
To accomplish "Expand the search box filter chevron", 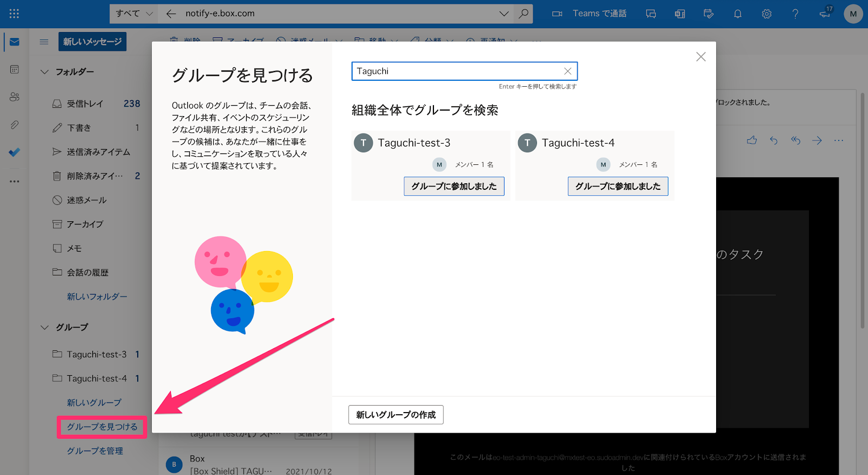I will [504, 14].
